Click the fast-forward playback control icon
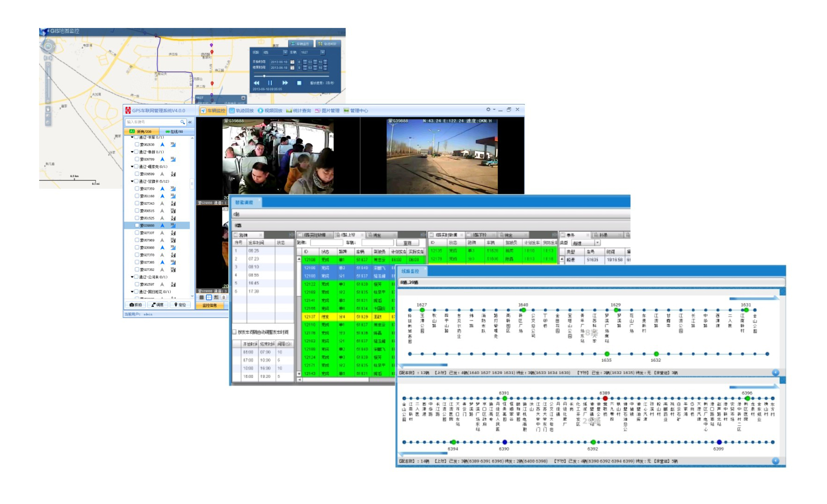Screen dimensions: 827x504 285,83
